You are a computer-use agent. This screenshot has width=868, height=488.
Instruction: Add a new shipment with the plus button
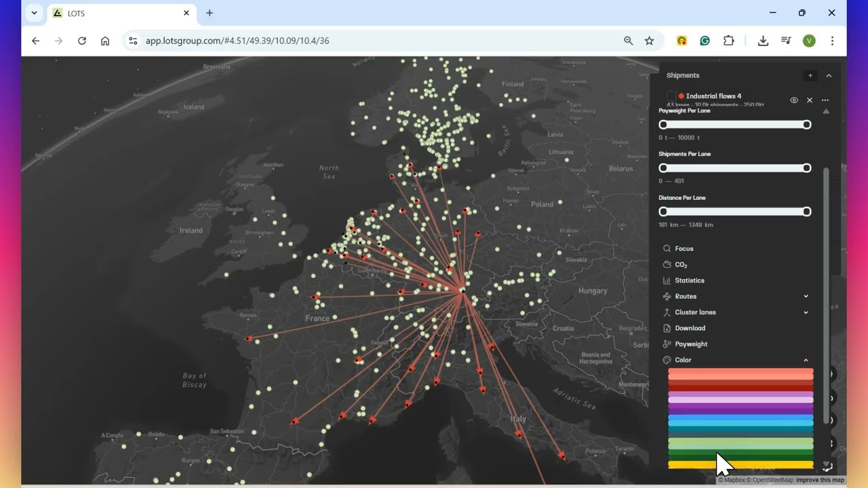pyautogui.click(x=810, y=76)
